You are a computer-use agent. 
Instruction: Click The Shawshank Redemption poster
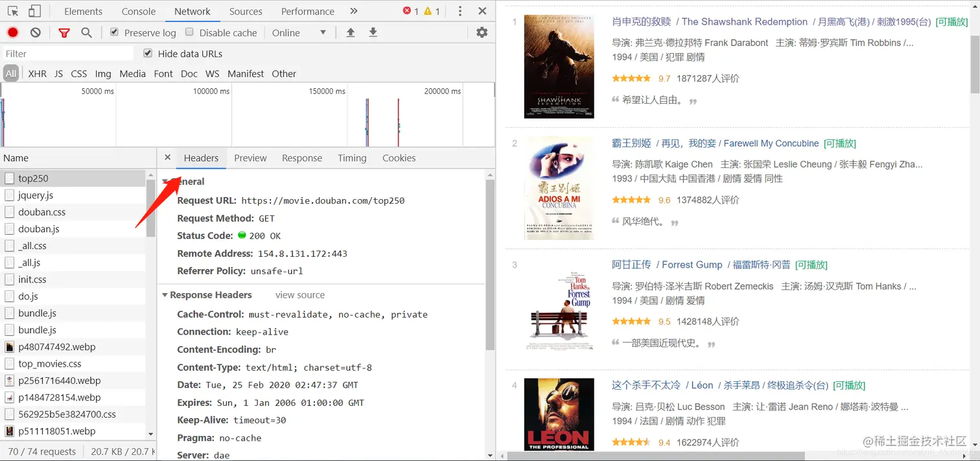(559, 66)
